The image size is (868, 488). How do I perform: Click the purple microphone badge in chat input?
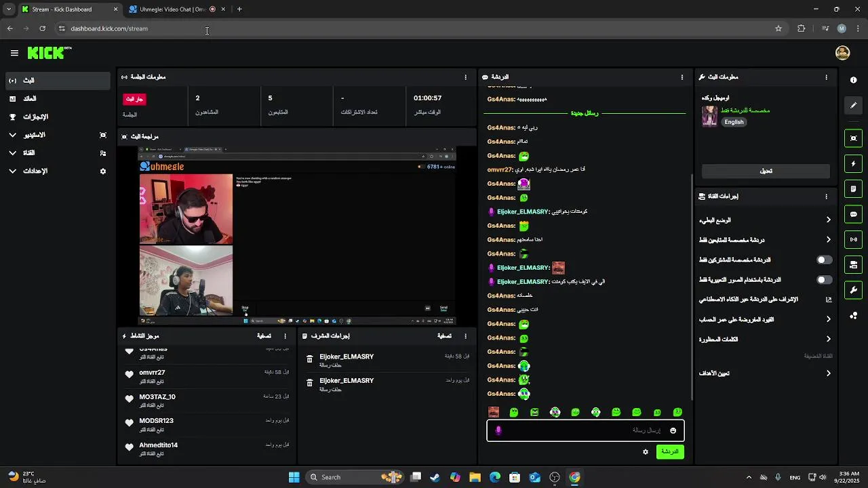pos(498,430)
